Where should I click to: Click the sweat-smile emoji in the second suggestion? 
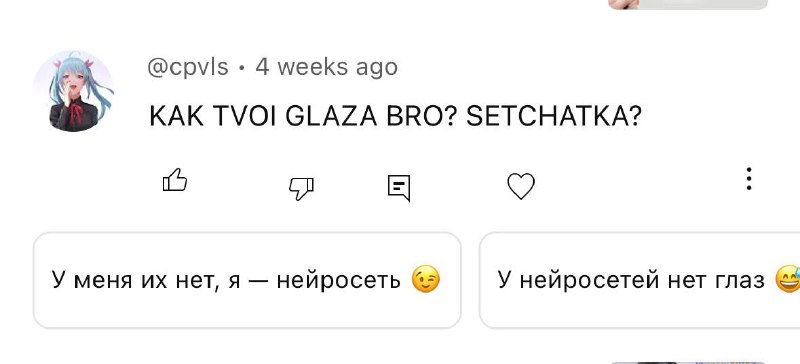point(787,280)
